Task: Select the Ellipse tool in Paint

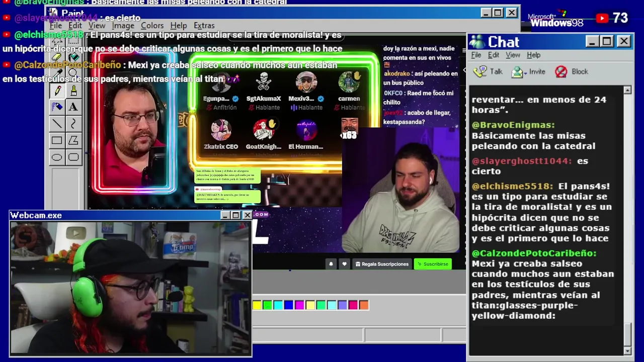Action: tap(57, 157)
